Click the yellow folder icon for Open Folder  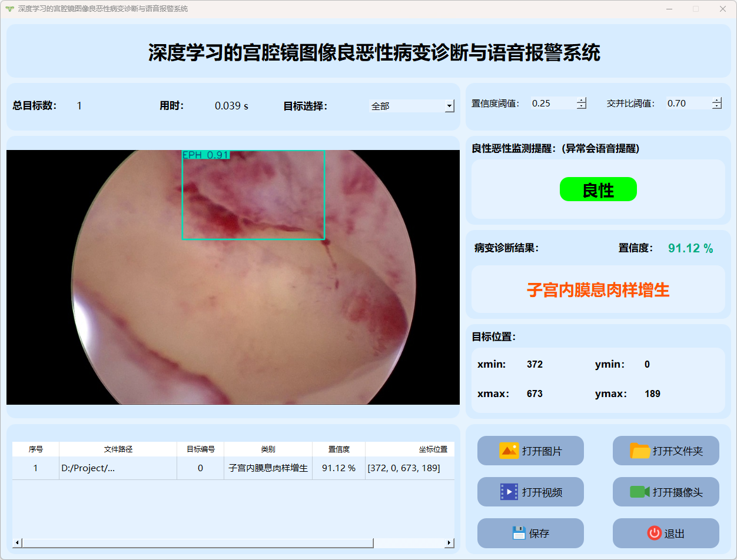[640, 451]
